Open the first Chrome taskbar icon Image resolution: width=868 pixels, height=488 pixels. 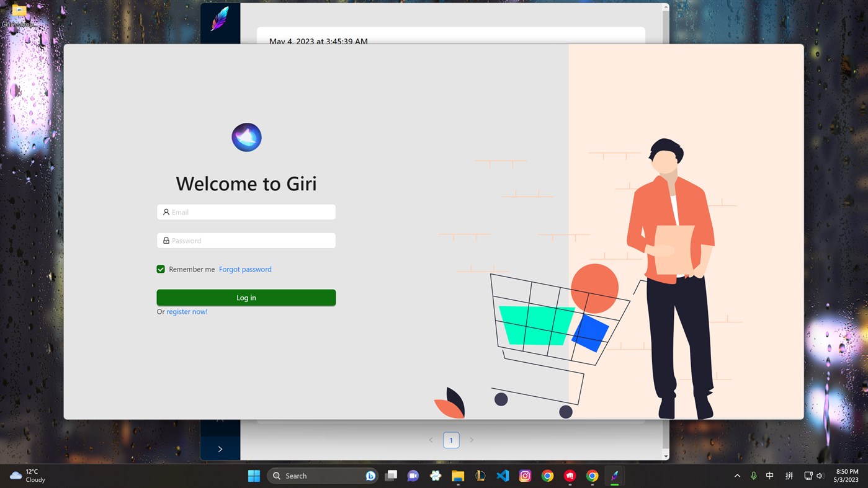(x=547, y=476)
